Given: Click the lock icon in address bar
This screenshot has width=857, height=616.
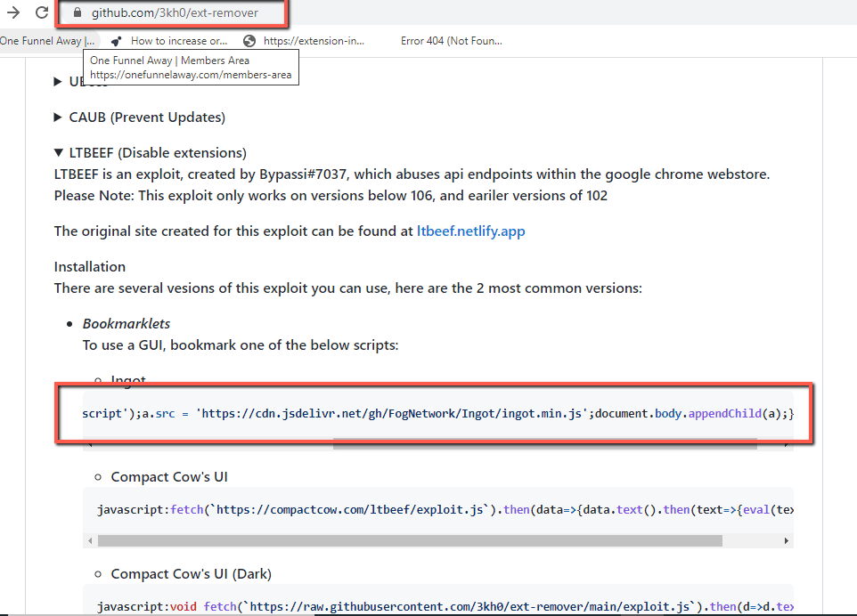Looking at the screenshot, I should click(78, 12).
